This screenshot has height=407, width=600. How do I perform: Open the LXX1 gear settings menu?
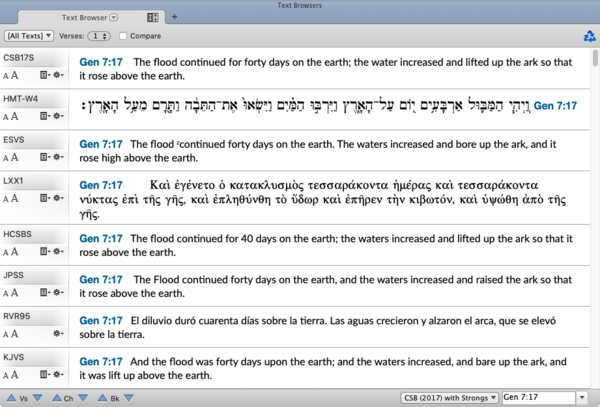point(58,198)
